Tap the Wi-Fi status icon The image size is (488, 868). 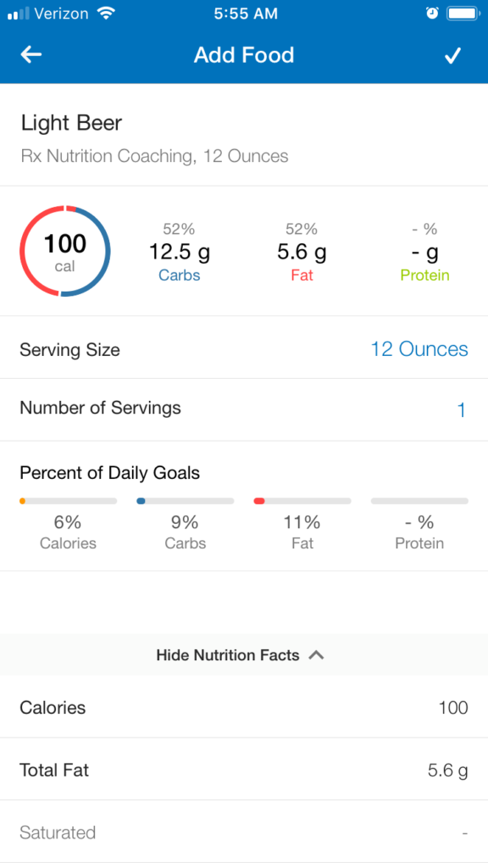click(105, 14)
